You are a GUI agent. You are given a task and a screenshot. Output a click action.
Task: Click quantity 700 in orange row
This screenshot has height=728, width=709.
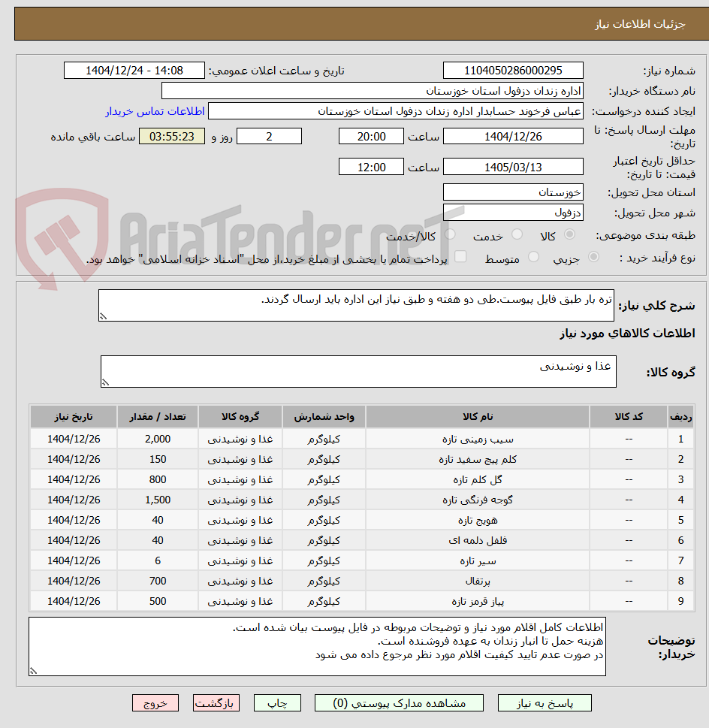pyautogui.click(x=158, y=581)
